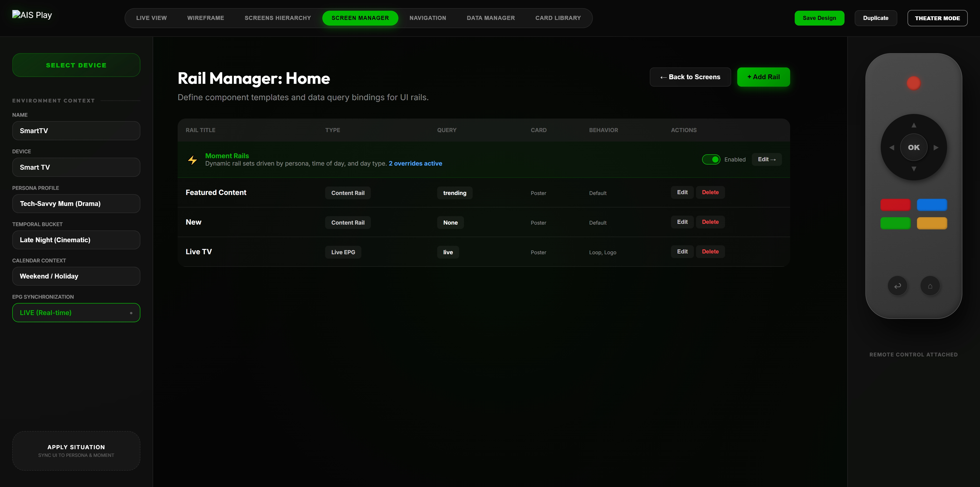
Task: Switch to the Data Manager tab
Action: pos(490,18)
